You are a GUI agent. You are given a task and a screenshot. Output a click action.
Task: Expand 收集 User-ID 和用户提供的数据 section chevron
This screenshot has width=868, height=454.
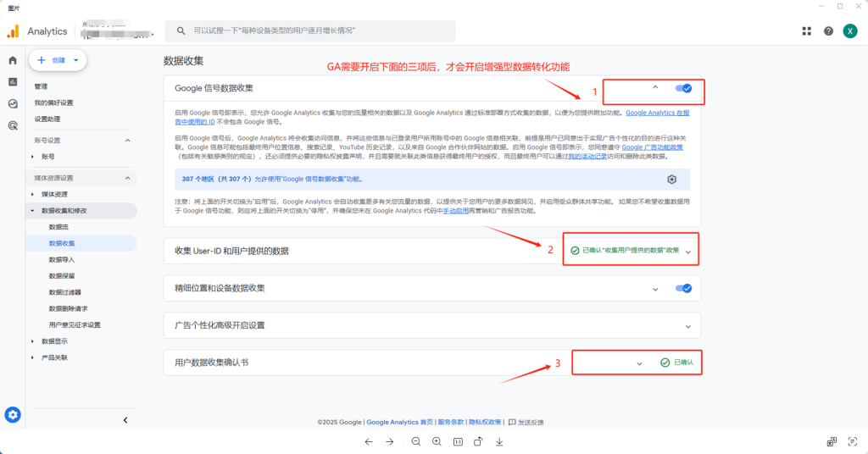(688, 252)
